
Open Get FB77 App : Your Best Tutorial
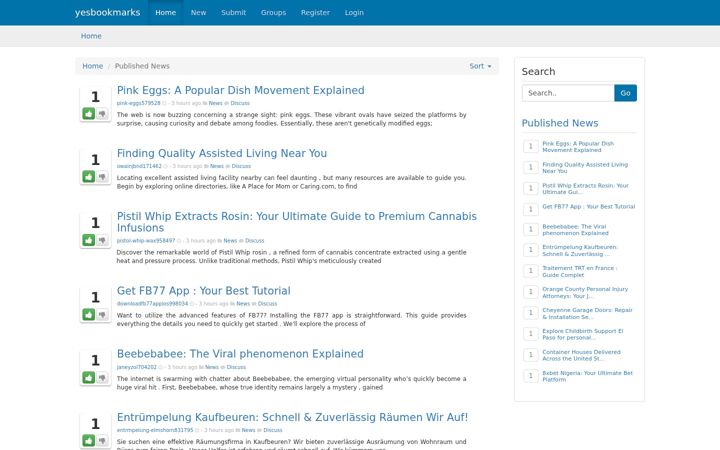coord(203,291)
